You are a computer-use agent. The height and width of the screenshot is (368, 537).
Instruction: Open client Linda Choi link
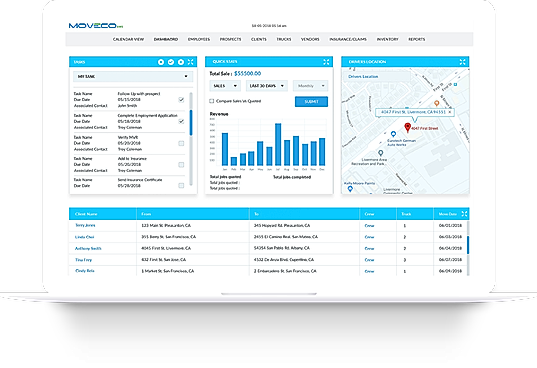85,237
